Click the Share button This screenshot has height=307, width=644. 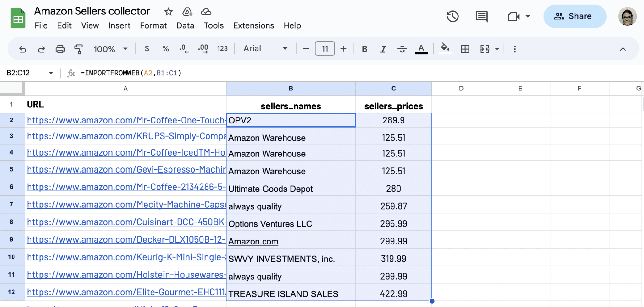(x=575, y=16)
